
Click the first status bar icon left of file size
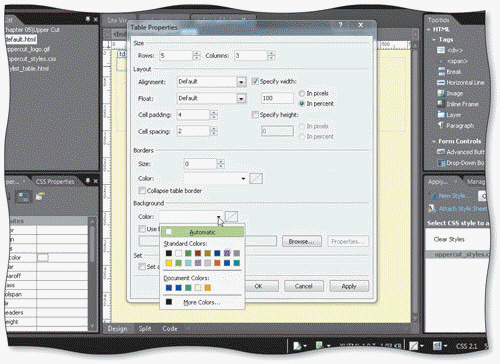[297, 346]
